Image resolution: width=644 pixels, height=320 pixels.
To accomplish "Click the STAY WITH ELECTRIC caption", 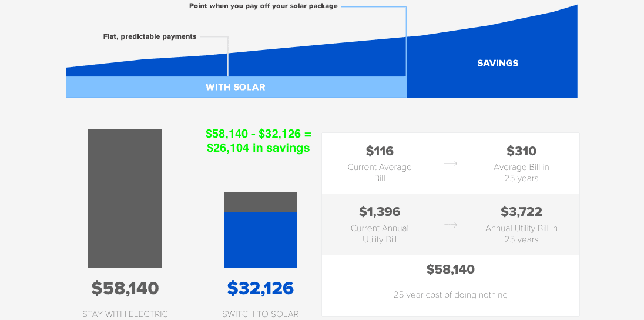I will click(x=125, y=314).
